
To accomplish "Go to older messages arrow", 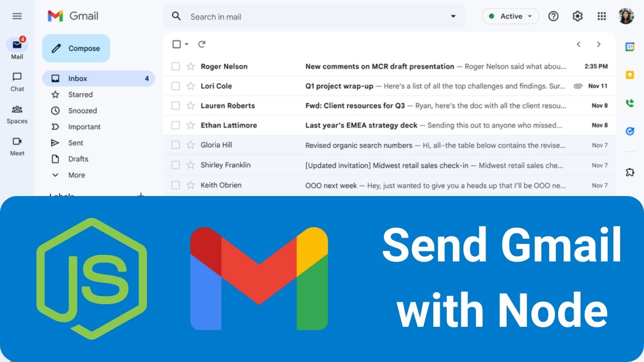I will click(599, 44).
